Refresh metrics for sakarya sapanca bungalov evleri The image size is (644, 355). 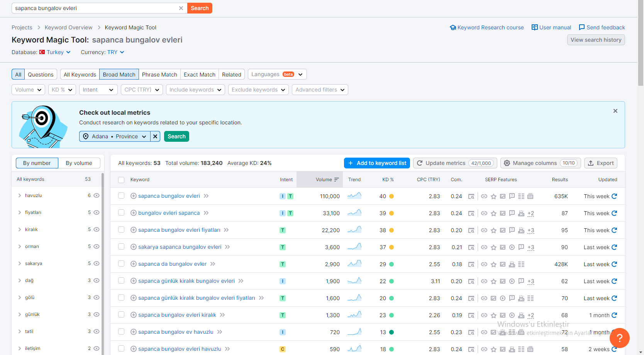click(x=614, y=247)
